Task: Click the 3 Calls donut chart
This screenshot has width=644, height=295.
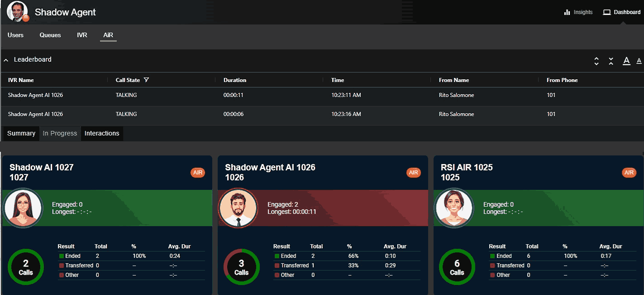Action: point(241,267)
